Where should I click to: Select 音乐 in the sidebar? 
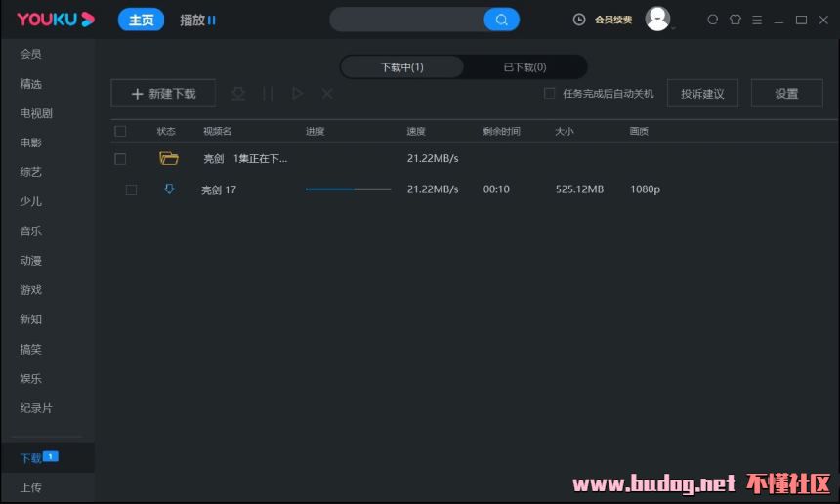coord(30,231)
